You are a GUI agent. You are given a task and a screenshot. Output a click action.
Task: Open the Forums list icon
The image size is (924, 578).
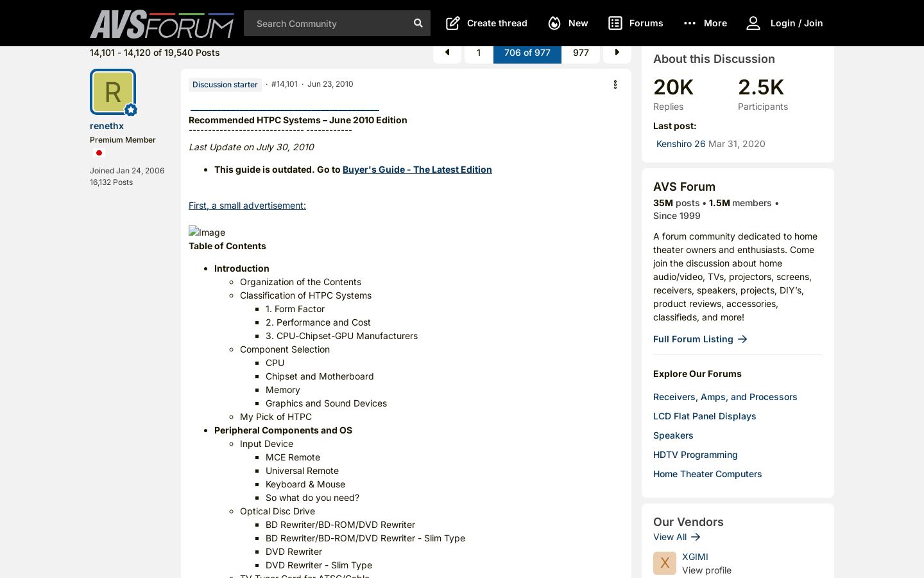[x=615, y=23]
